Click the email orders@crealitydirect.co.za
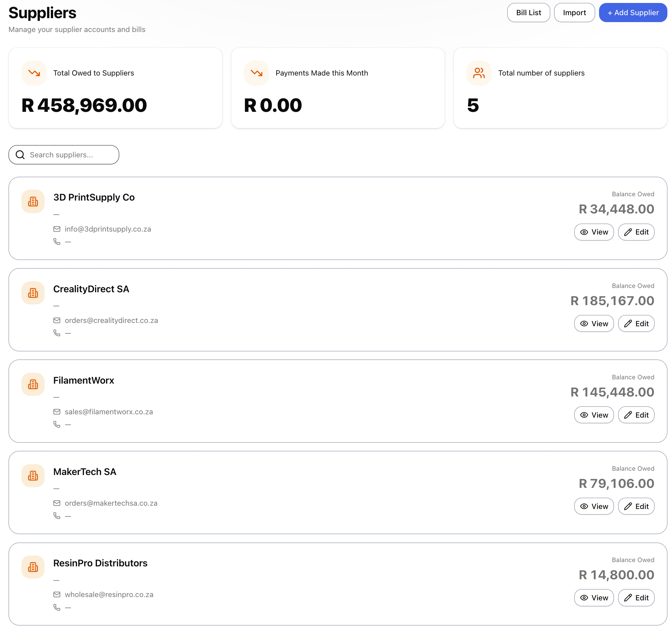Viewport: 672px width, 634px height. pyautogui.click(x=111, y=320)
